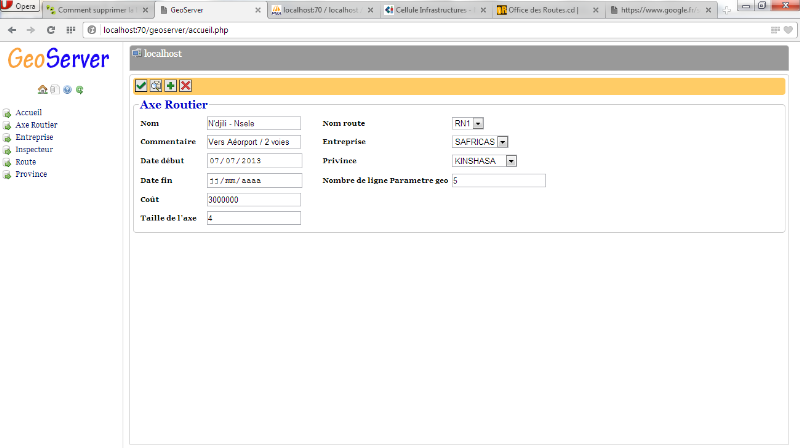Click the browser back arrow
The height and width of the screenshot is (448, 800).
coord(12,30)
